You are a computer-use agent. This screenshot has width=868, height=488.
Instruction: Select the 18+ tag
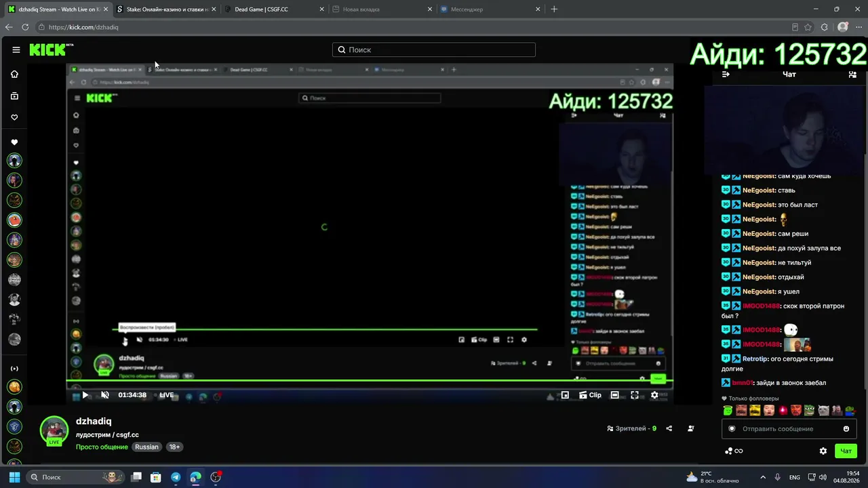(174, 447)
